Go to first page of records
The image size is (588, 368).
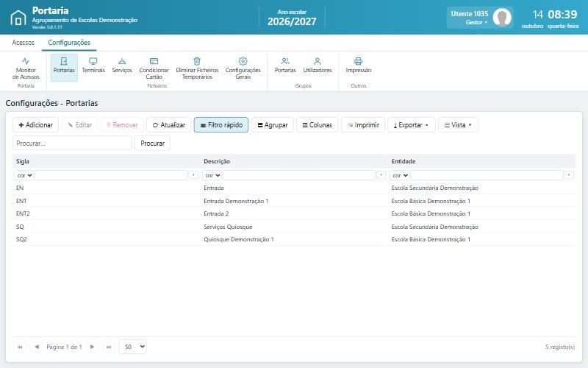(20, 347)
